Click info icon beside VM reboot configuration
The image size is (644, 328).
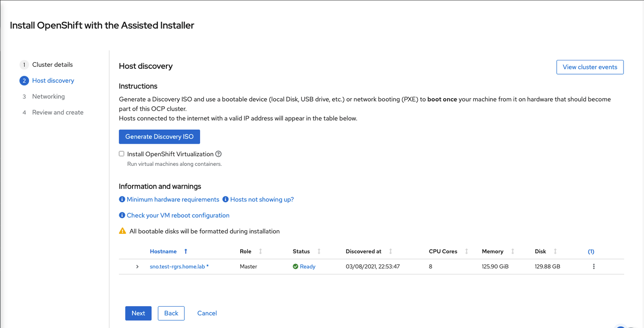pos(122,215)
